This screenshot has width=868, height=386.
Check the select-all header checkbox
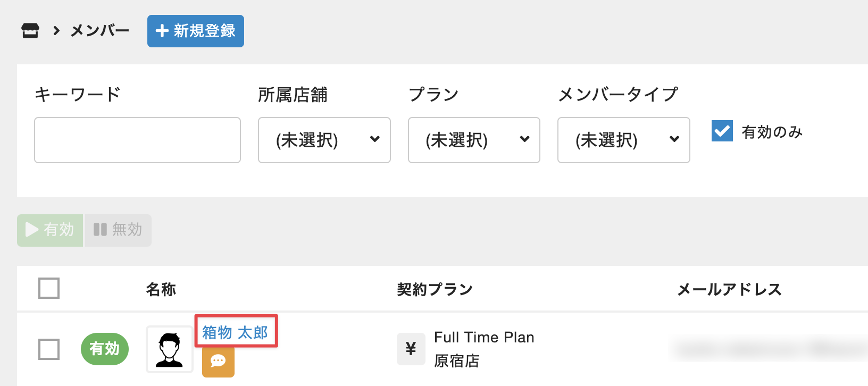coord(49,288)
